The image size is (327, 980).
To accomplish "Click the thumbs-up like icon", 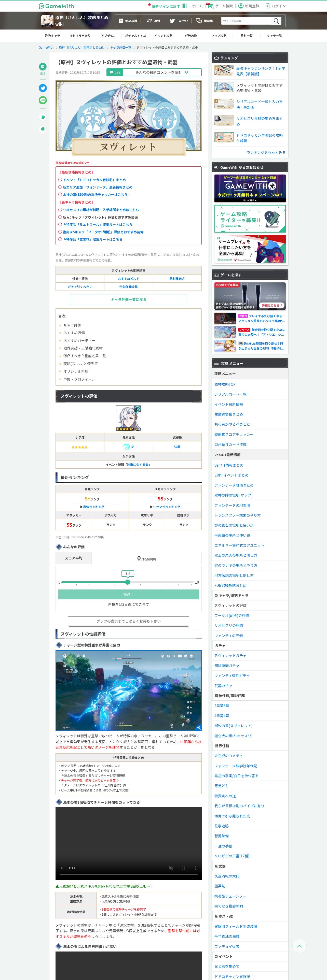I will [43, 117].
